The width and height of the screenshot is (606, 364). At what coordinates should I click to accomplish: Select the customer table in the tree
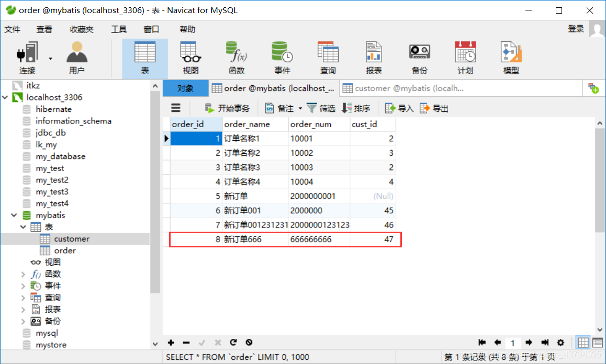72,239
